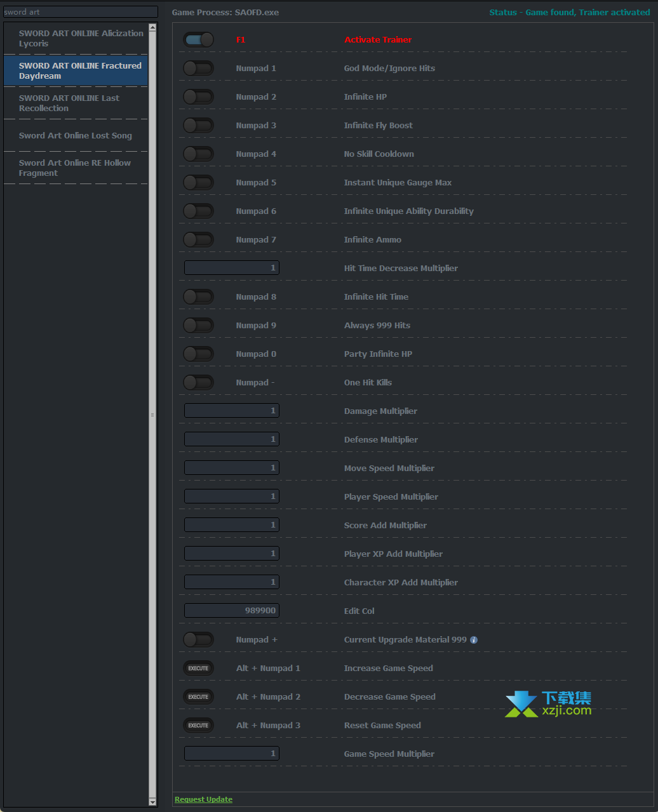
Task: Toggle Always 999 Hits on
Action: click(x=198, y=325)
